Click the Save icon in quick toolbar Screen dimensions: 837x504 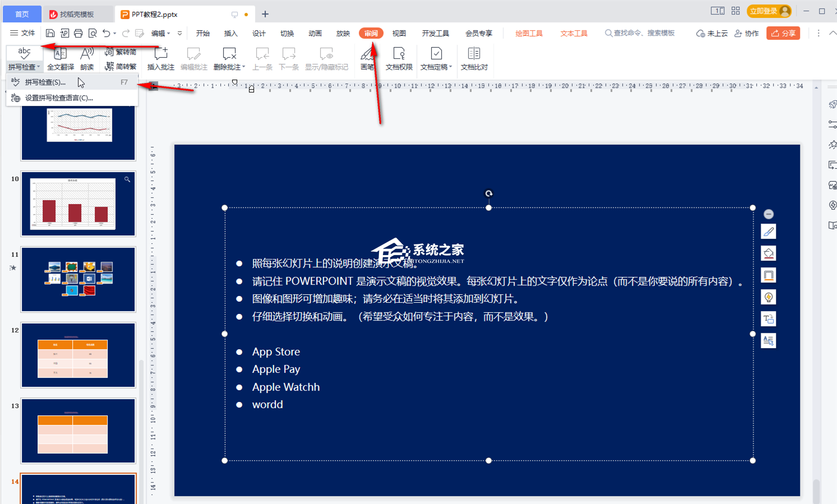pyautogui.click(x=50, y=34)
